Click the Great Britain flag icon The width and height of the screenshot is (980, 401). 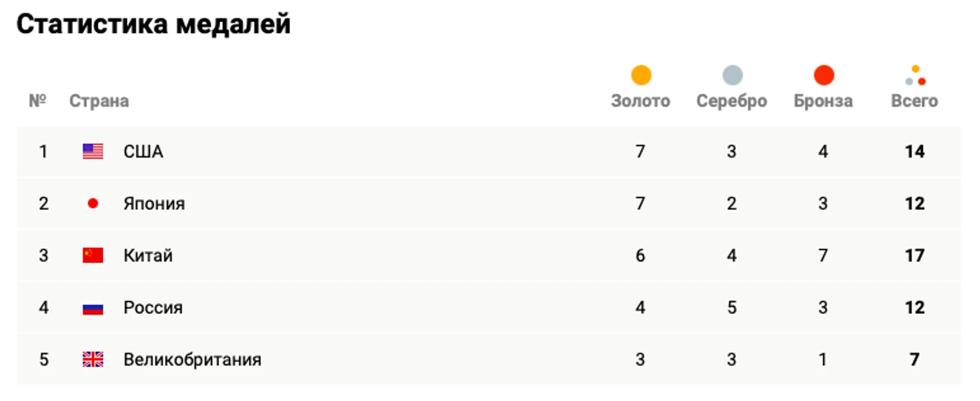(x=93, y=359)
